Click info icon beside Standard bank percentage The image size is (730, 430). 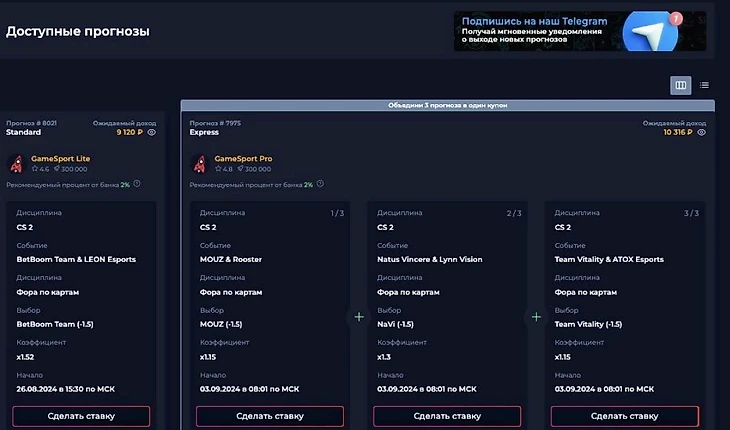(137, 184)
